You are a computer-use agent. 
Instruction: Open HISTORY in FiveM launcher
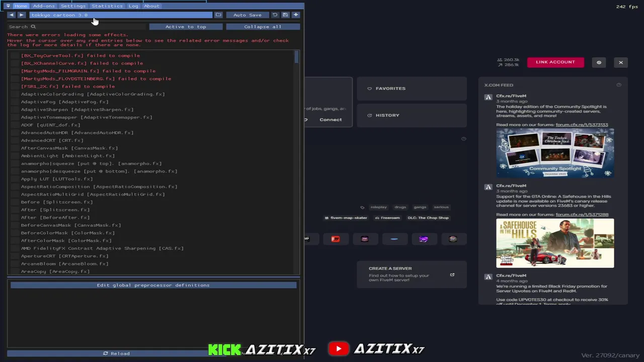[x=412, y=115]
